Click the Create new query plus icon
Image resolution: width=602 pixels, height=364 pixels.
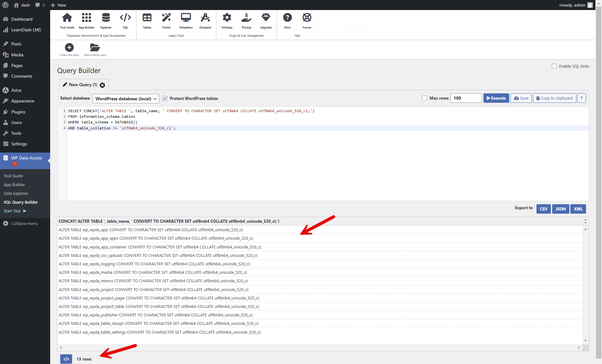[x=69, y=48]
